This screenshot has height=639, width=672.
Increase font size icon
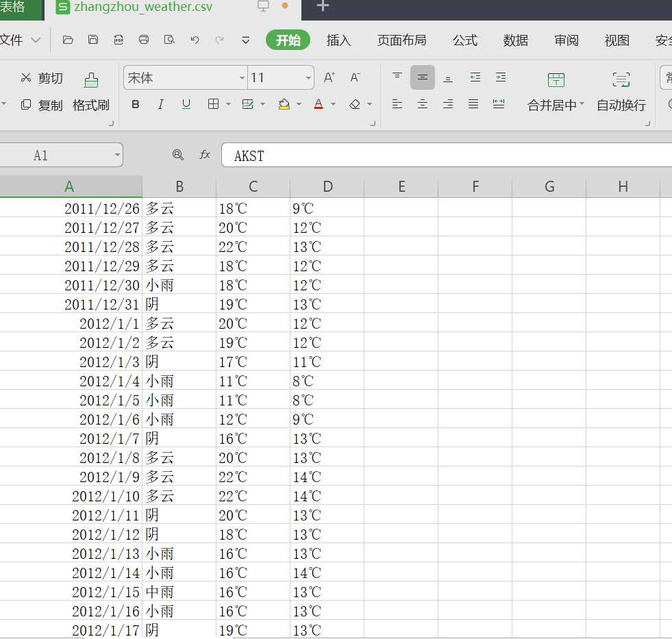[329, 77]
